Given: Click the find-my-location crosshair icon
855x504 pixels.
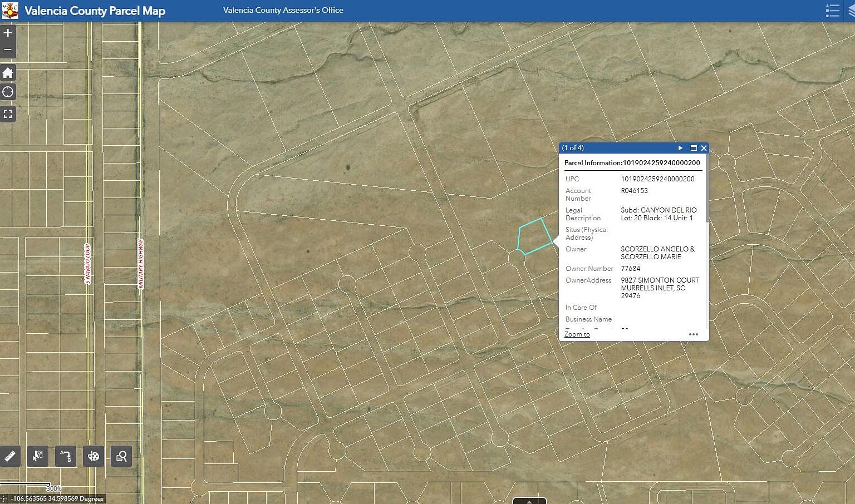Looking at the screenshot, I should (8, 92).
